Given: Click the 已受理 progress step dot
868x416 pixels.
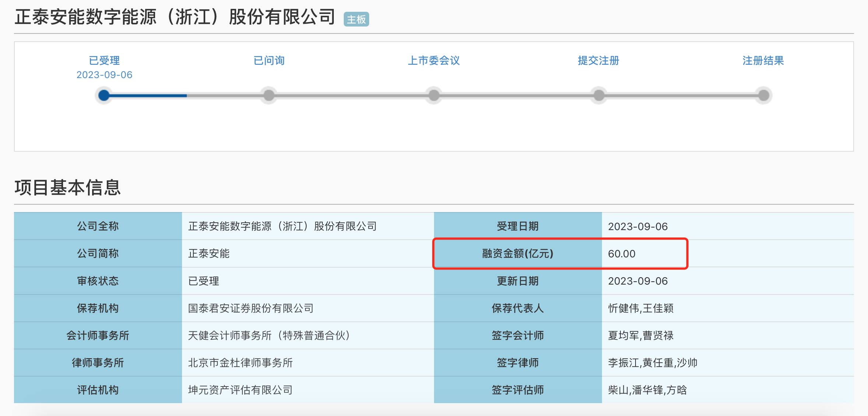Looking at the screenshot, I should point(104,95).
